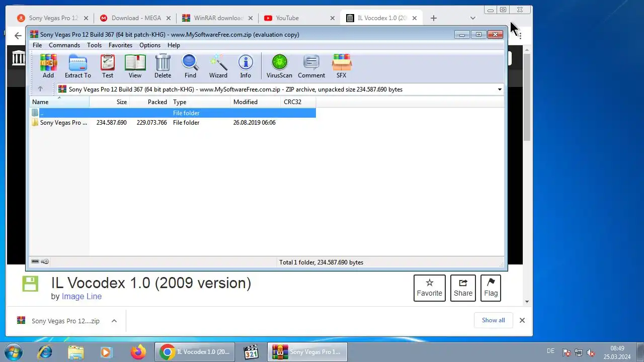The height and width of the screenshot is (362, 644).
Task: Select the Sony Vegas Pro folder row
Action: [x=173, y=123]
